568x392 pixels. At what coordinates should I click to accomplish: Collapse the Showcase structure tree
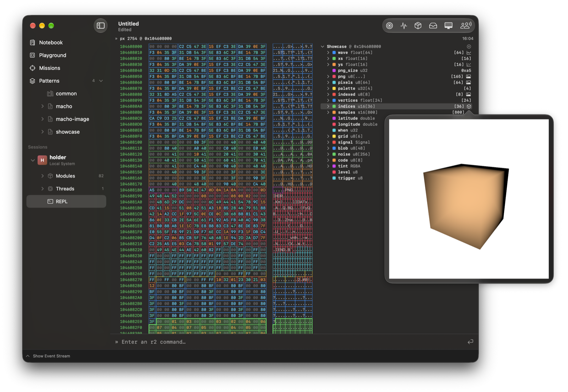(322, 46)
